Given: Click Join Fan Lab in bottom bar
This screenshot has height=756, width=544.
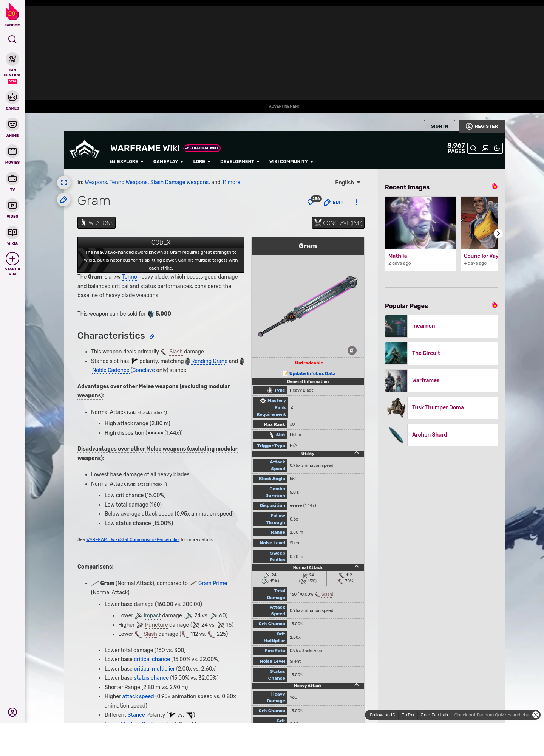Looking at the screenshot, I should pyautogui.click(x=434, y=715).
